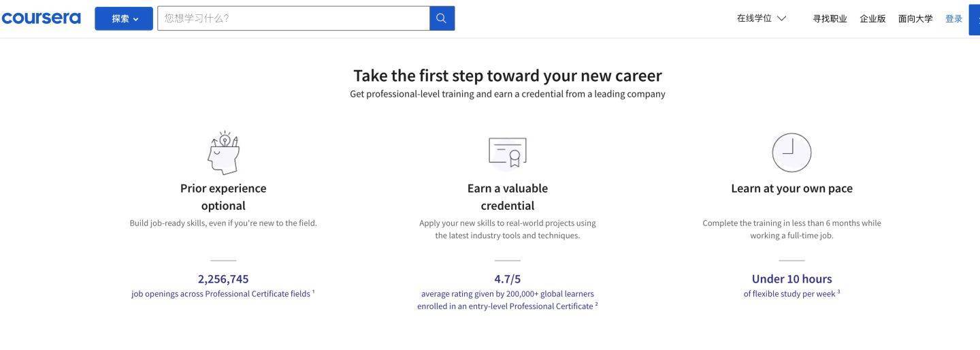Screen dimensions: 980x350
Task: Click the 'Under 10 hours' statistic
Action: pos(791,279)
